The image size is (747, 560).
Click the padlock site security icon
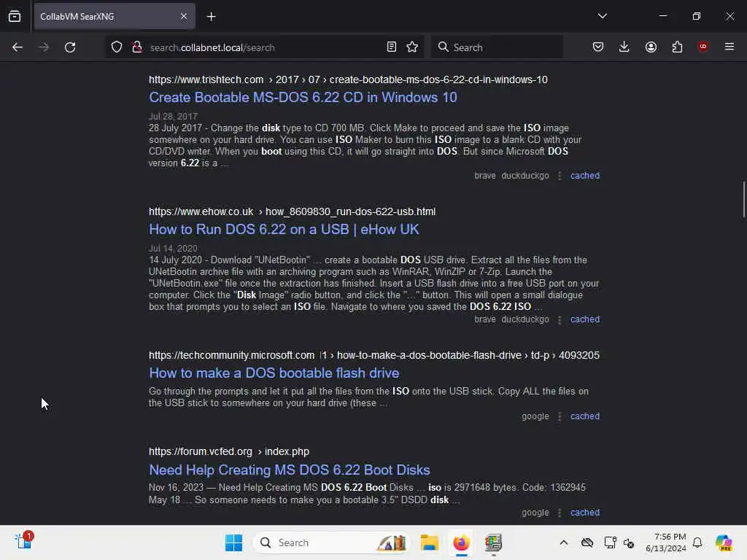(x=136, y=47)
